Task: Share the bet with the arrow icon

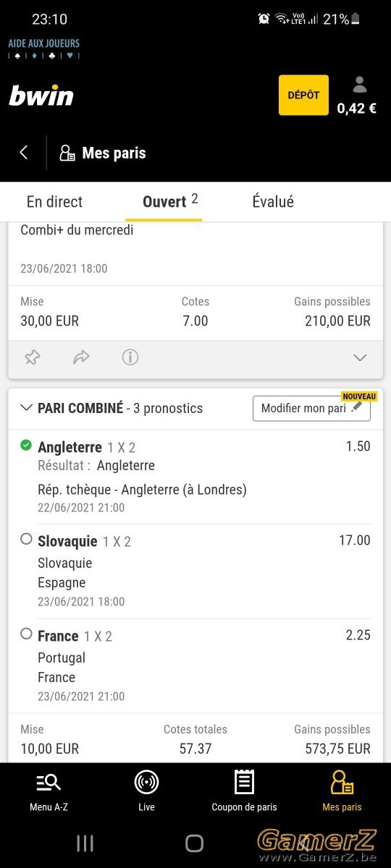Action: (81, 357)
